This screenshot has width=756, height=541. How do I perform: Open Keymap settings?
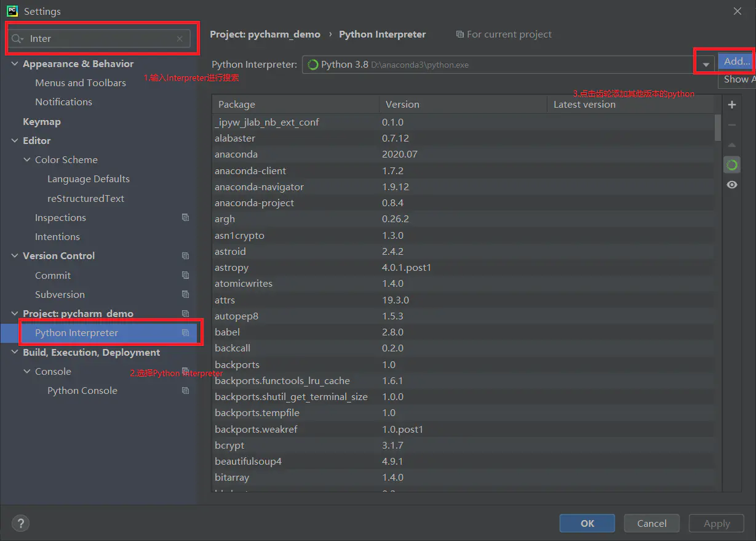pyautogui.click(x=42, y=122)
